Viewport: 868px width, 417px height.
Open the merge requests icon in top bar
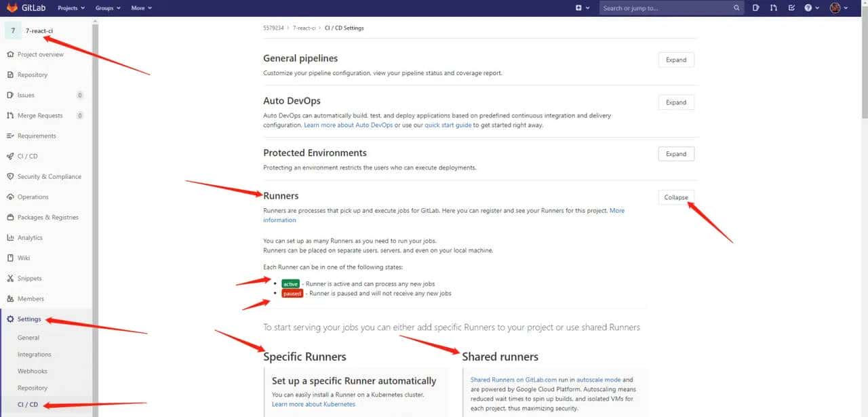[774, 7]
